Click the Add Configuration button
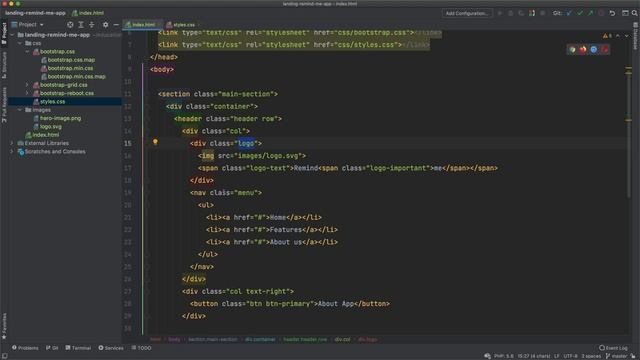Viewport: 640px width, 360px height. [x=467, y=13]
